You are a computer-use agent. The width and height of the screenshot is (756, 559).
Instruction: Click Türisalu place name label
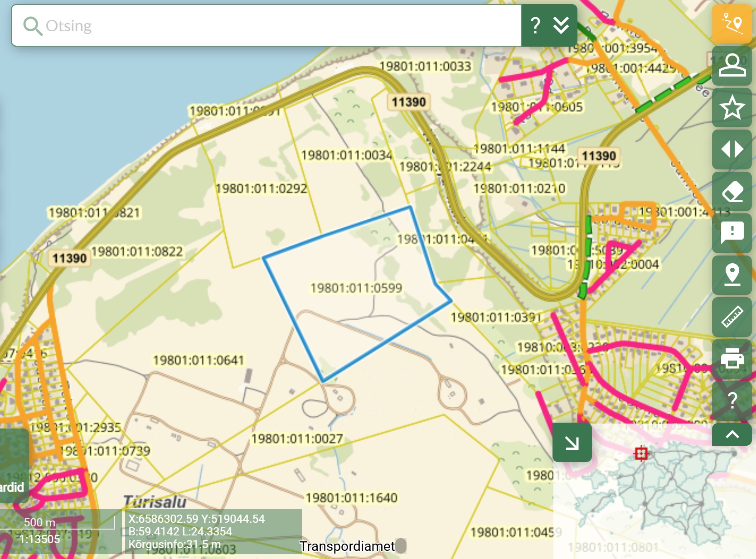click(155, 501)
